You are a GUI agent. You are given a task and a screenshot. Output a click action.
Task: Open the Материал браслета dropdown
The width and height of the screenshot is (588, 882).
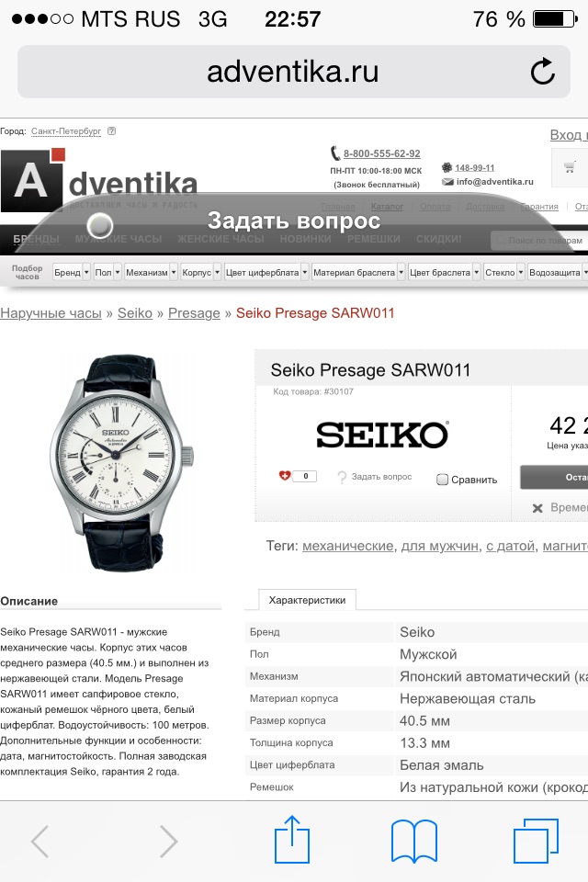tap(358, 272)
